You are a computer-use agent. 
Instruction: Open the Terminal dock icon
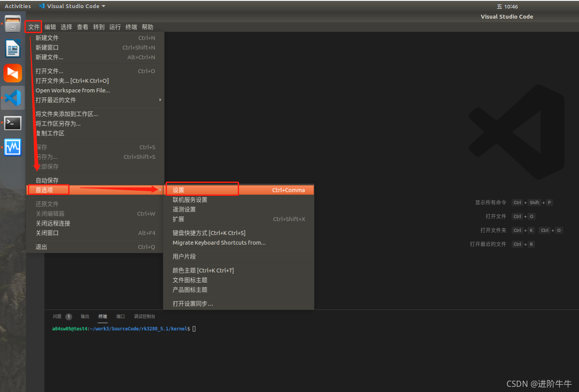click(13, 123)
